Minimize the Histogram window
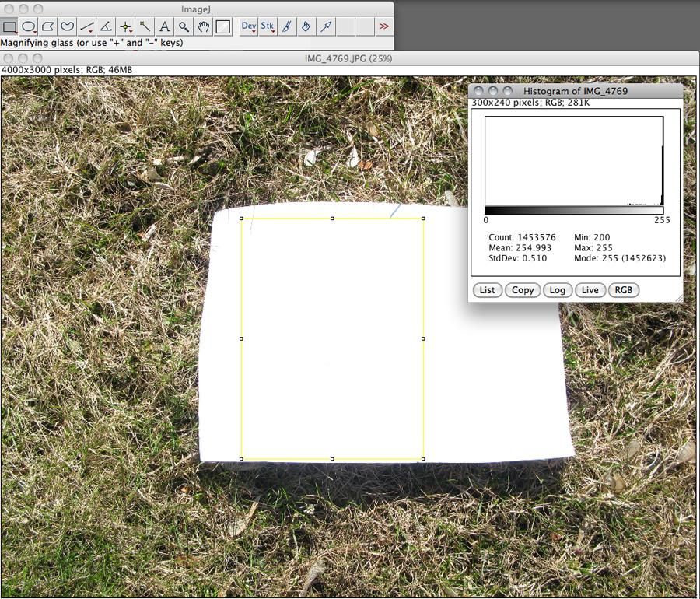Viewport: 700px width, 599px height. (493, 91)
